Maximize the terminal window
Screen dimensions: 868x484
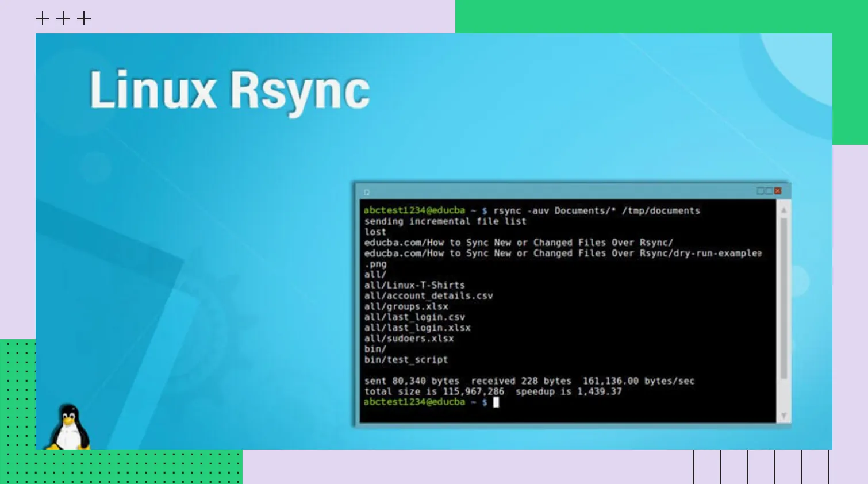pos(769,191)
